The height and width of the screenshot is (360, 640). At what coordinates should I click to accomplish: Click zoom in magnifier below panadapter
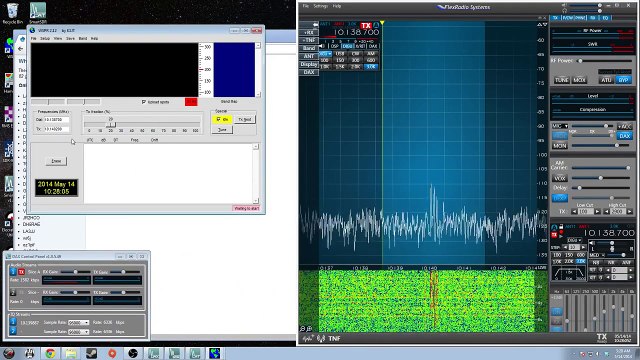[x=309, y=329]
